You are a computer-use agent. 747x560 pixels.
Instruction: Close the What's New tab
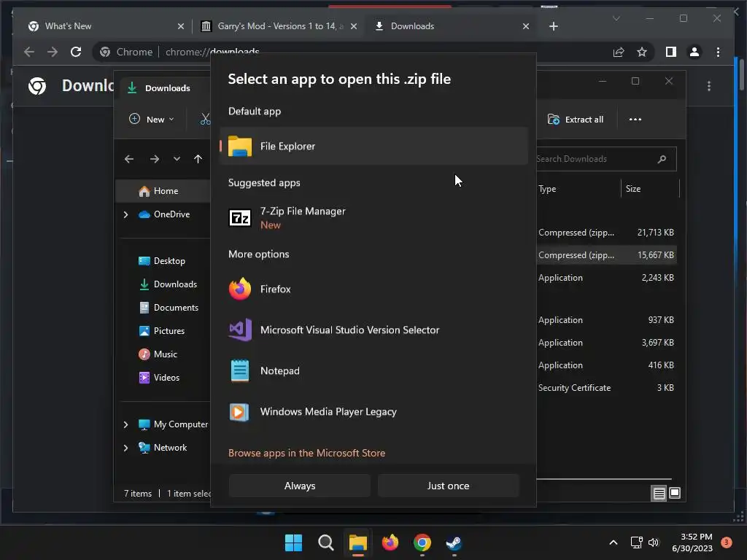tap(181, 26)
